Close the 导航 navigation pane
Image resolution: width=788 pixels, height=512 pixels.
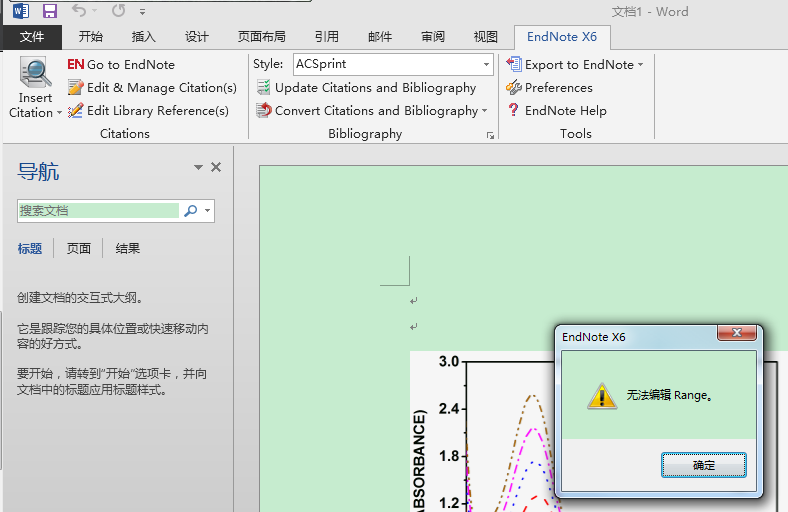216,167
